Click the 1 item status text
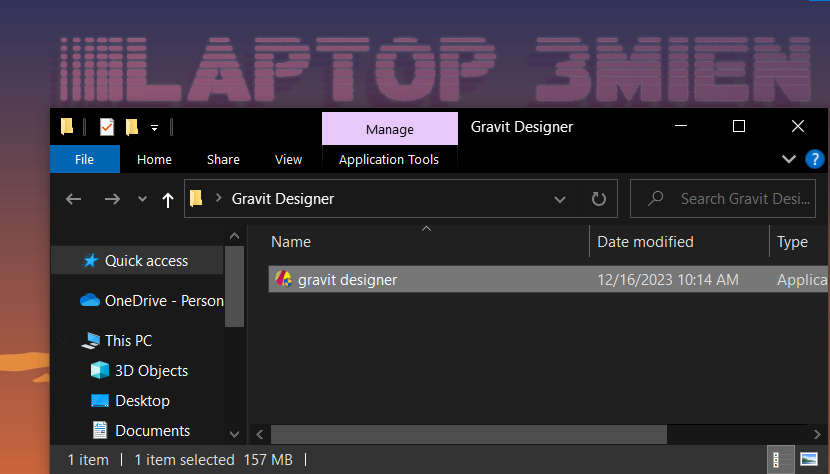Viewport: 830px width, 474px height. 88,460
